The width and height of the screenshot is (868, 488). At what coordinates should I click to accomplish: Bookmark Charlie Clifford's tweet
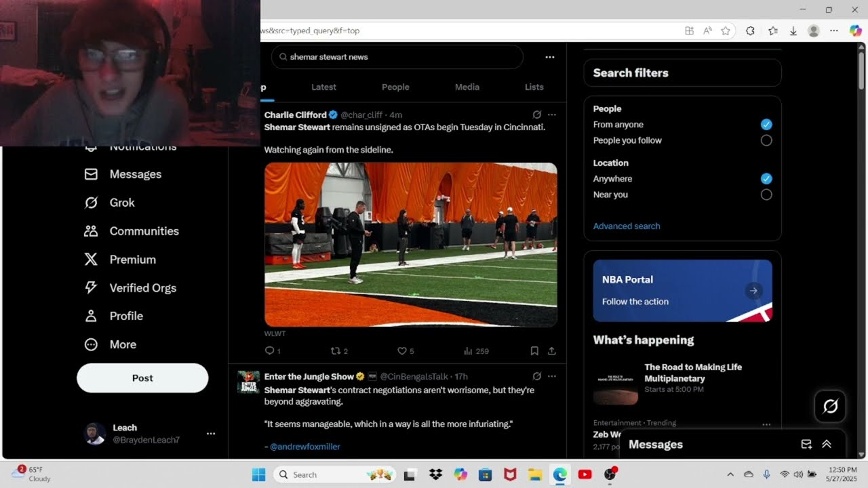point(534,351)
